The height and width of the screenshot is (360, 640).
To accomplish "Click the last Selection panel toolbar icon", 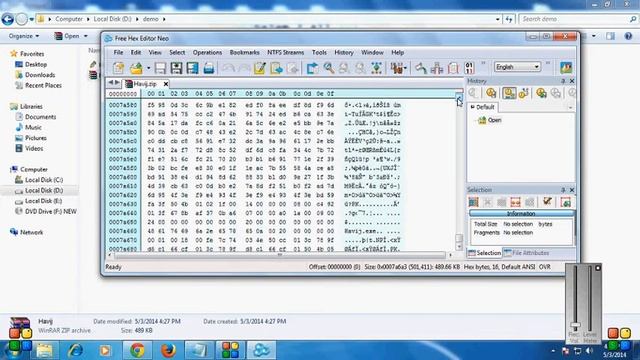I will [x=566, y=202].
